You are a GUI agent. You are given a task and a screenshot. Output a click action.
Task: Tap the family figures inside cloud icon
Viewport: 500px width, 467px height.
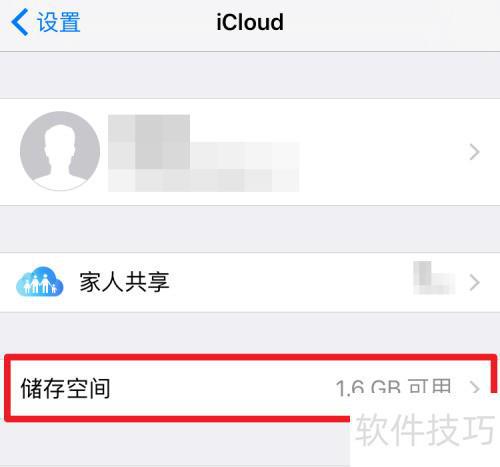(x=39, y=285)
